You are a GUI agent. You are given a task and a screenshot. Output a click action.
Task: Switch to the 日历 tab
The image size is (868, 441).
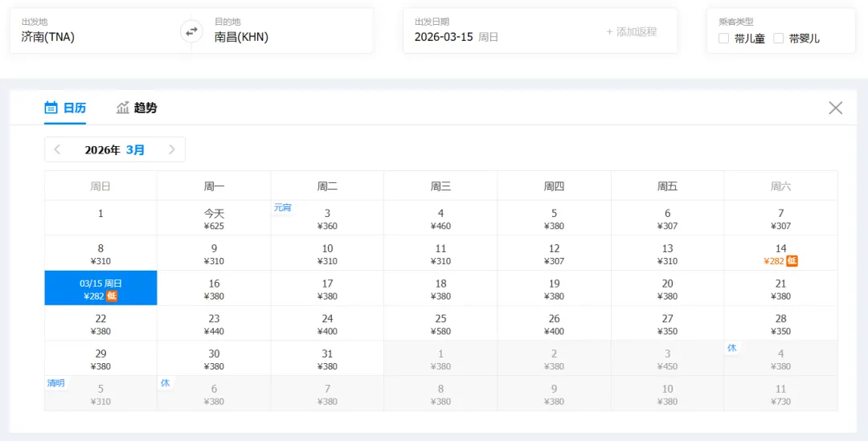[x=65, y=108]
